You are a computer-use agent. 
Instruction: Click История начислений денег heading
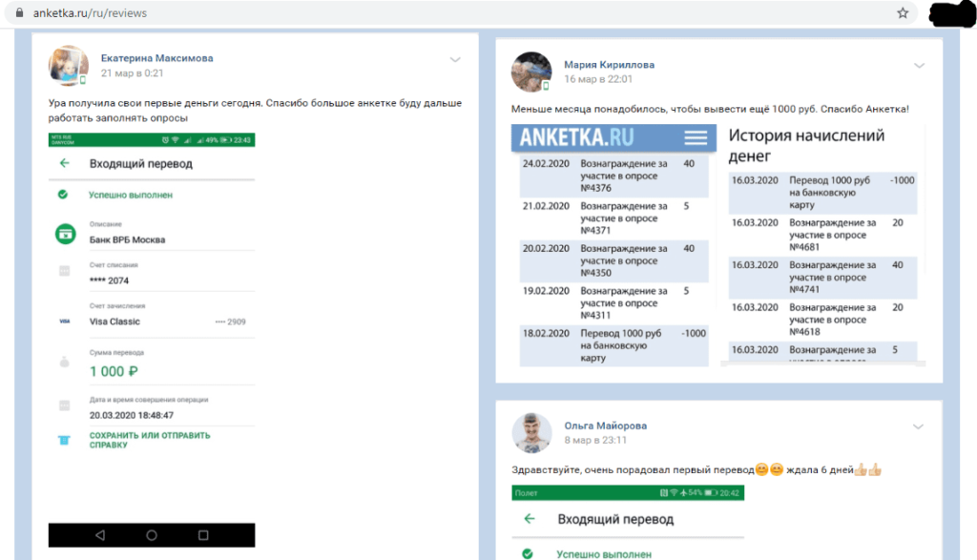coord(806,145)
